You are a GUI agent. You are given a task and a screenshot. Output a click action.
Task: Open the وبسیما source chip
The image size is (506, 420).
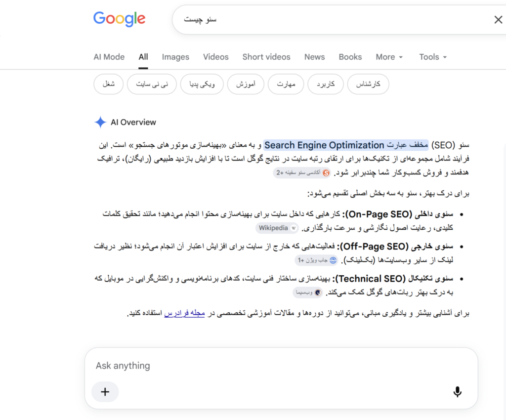tap(307, 293)
